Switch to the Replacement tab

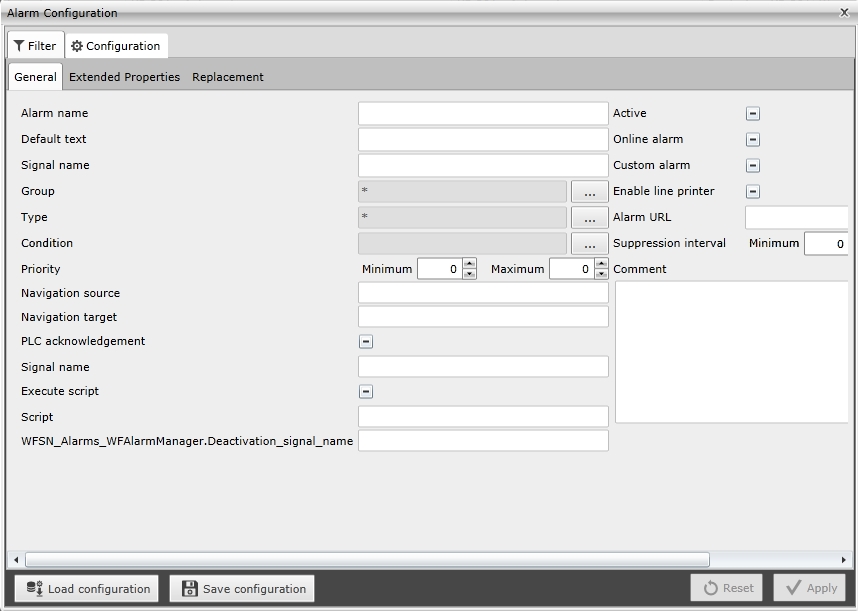228,77
